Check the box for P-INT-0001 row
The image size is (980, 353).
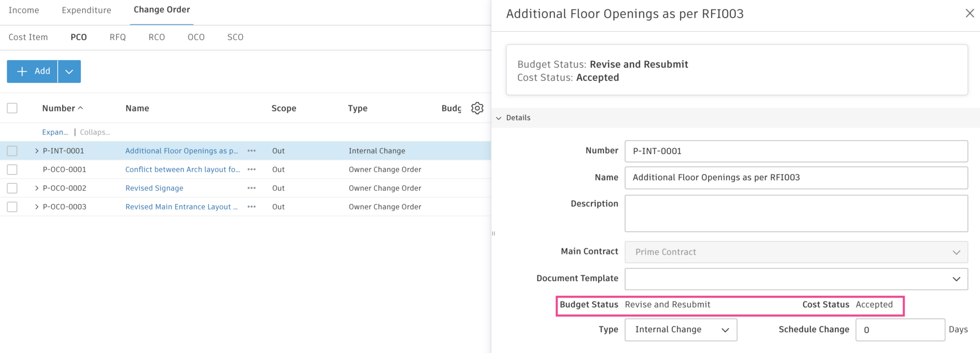point(12,151)
